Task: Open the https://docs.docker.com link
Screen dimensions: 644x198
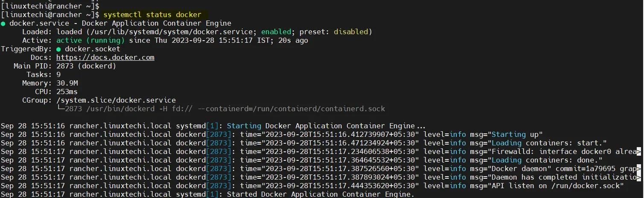Action: pyautogui.click(x=105, y=57)
